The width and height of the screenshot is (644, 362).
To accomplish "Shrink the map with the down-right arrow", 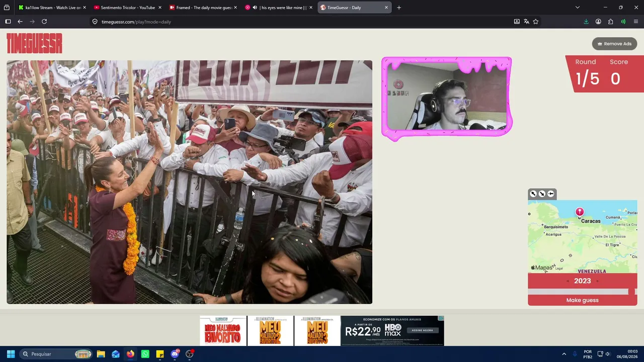I will [x=542, y=194].
